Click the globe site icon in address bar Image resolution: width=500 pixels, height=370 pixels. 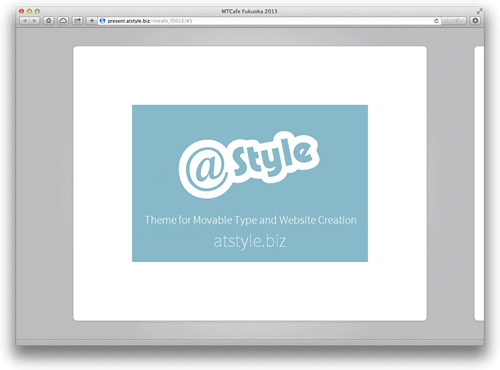103,21
